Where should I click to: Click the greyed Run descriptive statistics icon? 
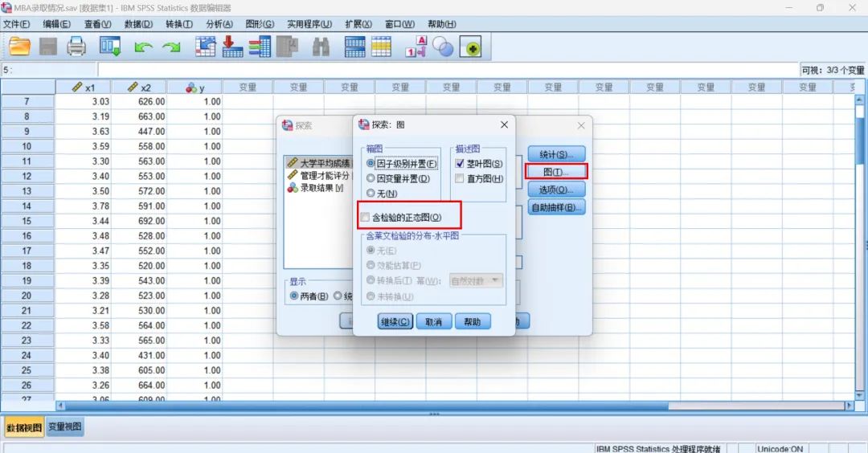coord(287,47)
